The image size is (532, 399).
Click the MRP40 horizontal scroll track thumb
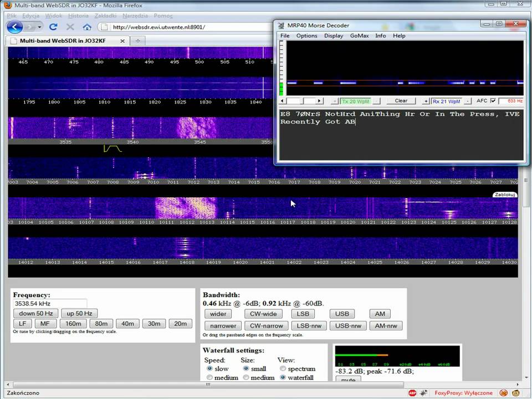(x=301, y=101)
